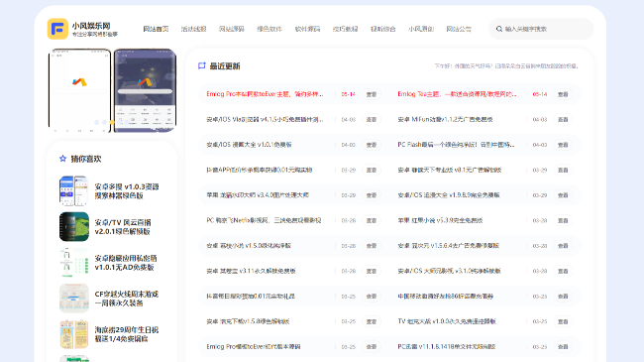Open the 安卓 v3.11 post
This screenshot has height=362, width=644.
(x=251, y=271)
